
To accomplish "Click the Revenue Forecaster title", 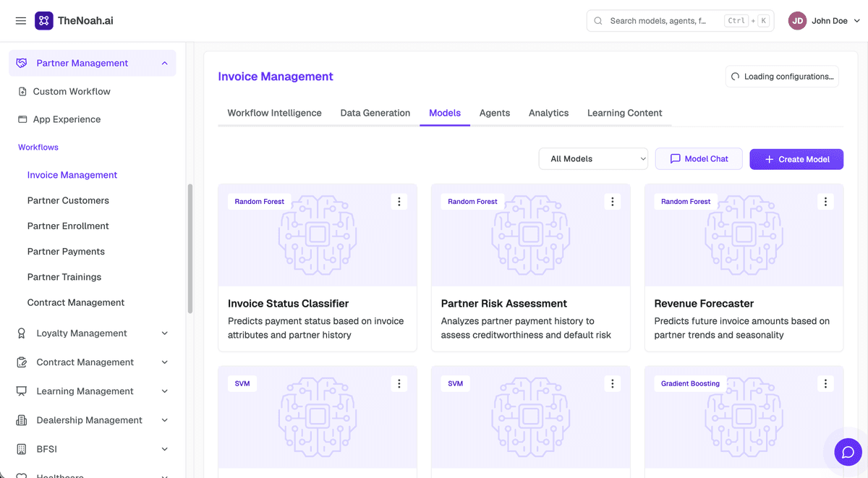I will point(704,304).
